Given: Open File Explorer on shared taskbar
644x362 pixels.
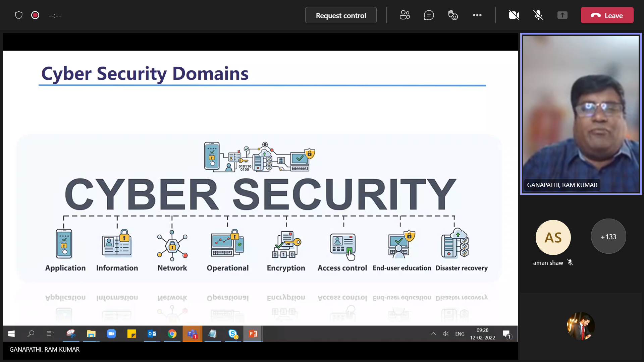Looking at the screenshot, I should pyautogui.click(x=91, y=334).
